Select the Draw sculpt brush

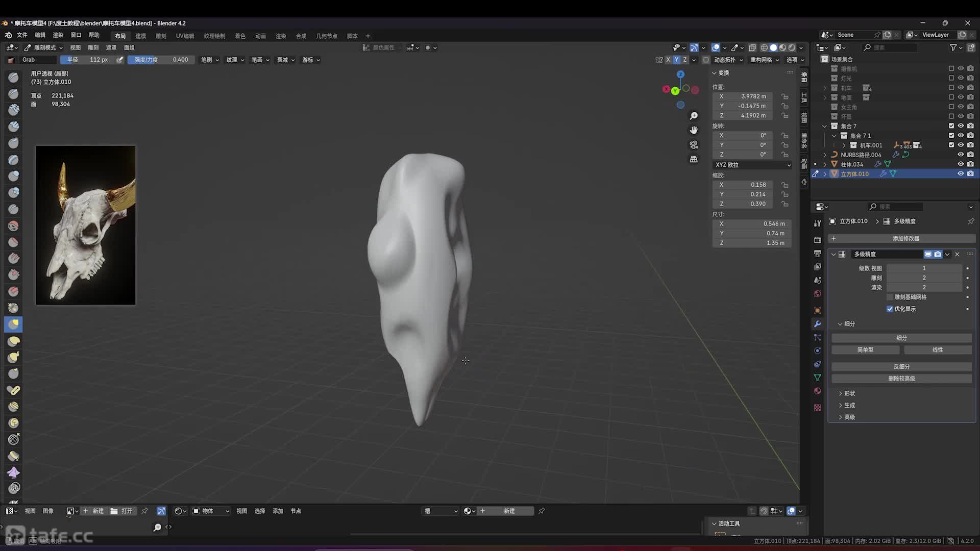pyautogui.click(x=14, y=78)
